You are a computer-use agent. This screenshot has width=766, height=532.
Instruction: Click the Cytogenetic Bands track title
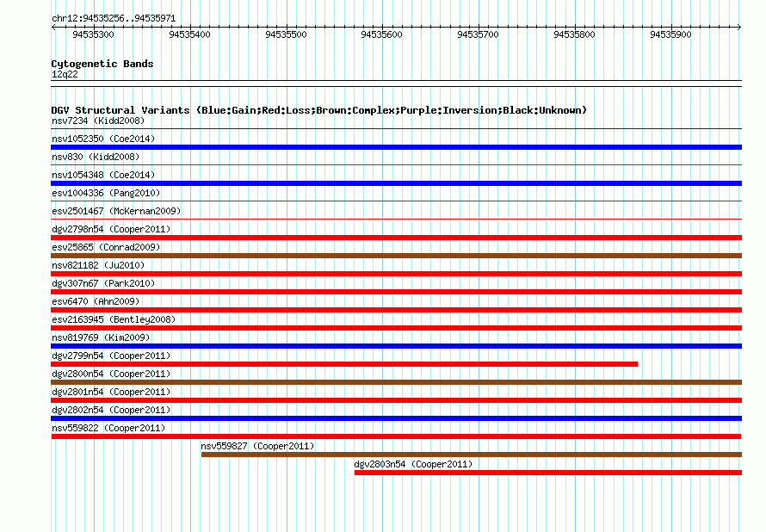point(102,64)
